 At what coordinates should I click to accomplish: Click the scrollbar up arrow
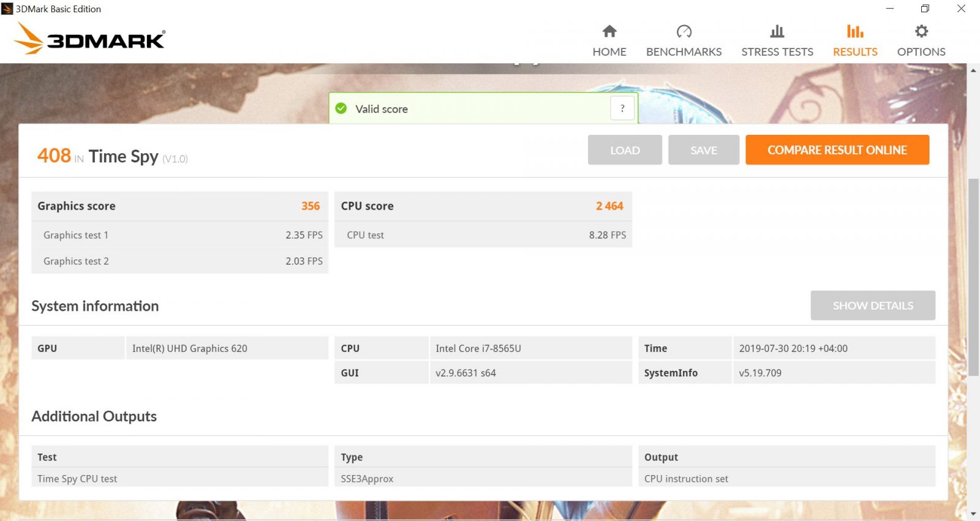click(x=973, y=70)
